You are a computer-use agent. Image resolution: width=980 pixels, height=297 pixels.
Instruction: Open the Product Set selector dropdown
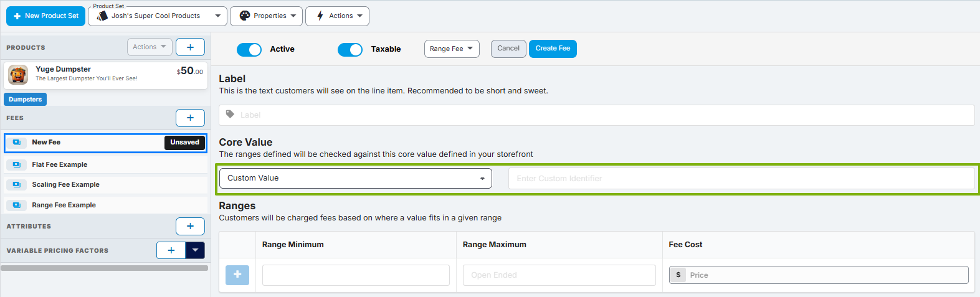(158, 16)
